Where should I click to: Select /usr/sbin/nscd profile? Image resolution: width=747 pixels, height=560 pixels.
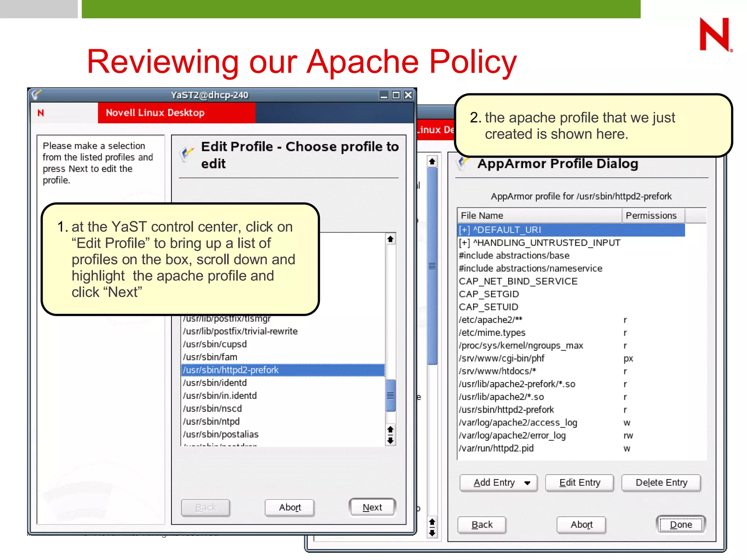[x=283, y=409]
